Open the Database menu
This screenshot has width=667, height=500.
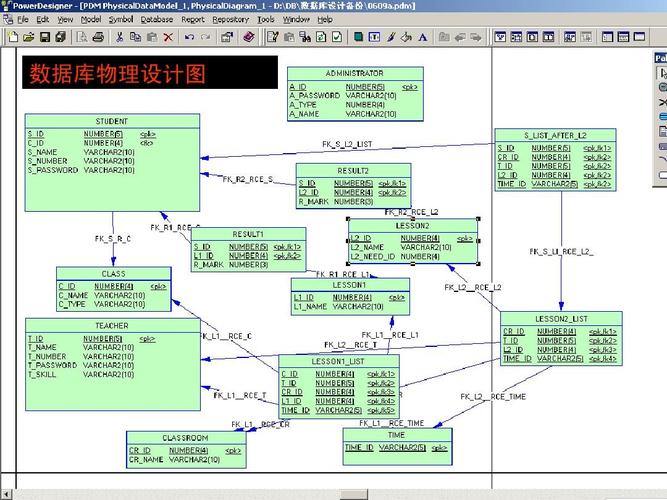[156, 19]
